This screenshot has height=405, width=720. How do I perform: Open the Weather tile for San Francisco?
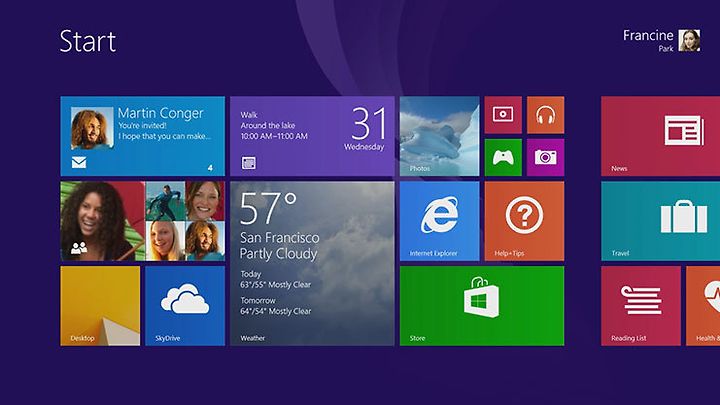tap(312, 264)
